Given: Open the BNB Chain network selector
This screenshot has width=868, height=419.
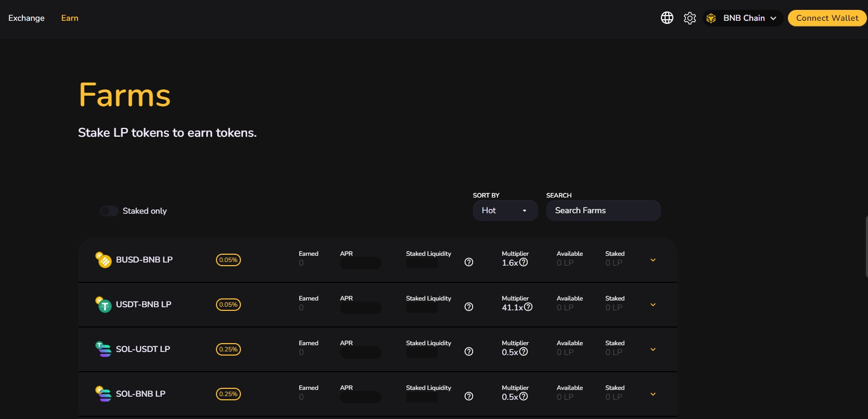Looking at the screenshot, I should (x=743, y=18).
